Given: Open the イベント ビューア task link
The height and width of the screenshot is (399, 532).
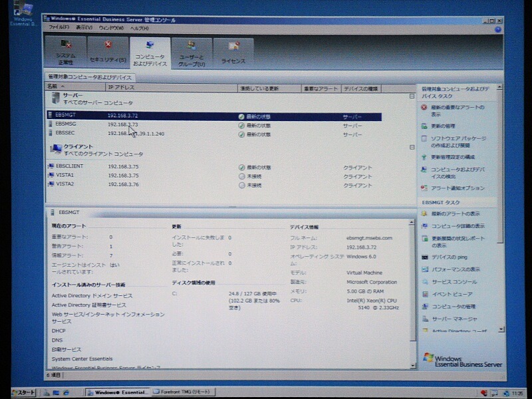Looking at the screenshot, I should 452,294.
